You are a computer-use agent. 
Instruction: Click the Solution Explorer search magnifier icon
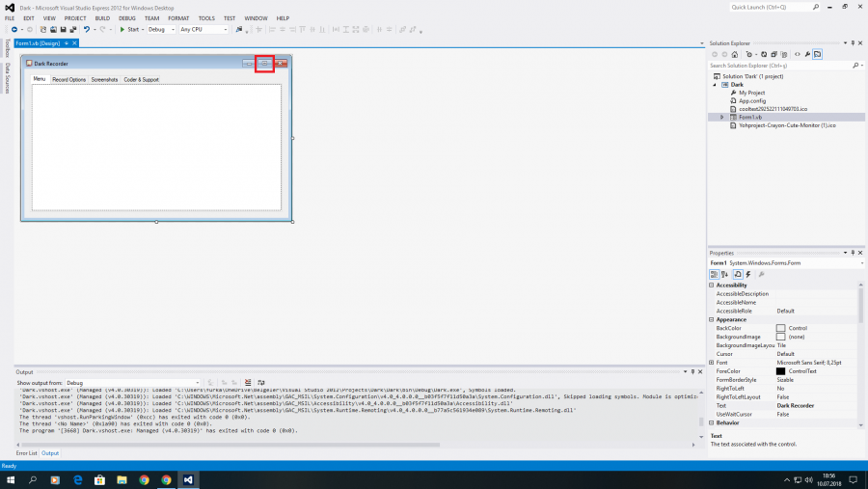coord(855,66)
